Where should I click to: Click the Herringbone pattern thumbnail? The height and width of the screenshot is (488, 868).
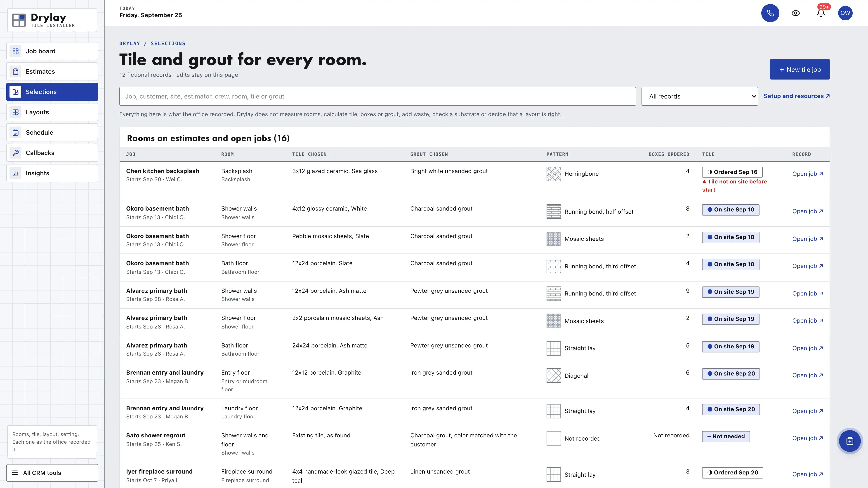tap(554, 174)
